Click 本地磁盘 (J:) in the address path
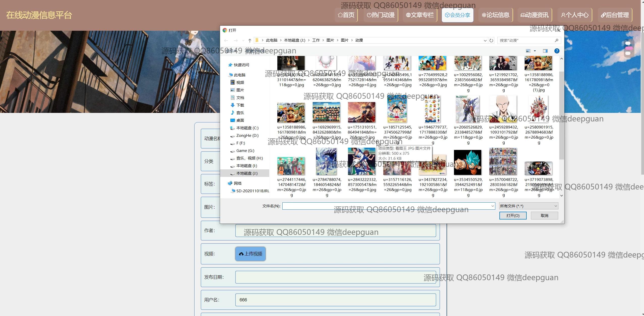This screenshot has height=316, width=644. click(x=294, y=40)
